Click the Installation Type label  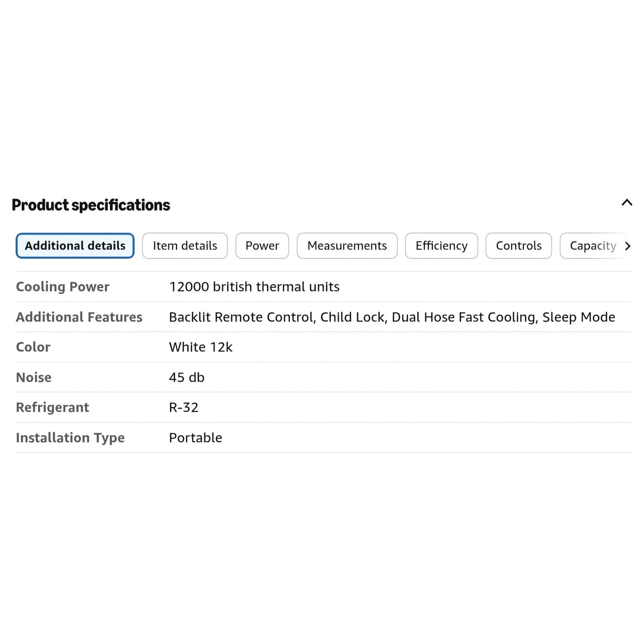[x=70, y=438]
